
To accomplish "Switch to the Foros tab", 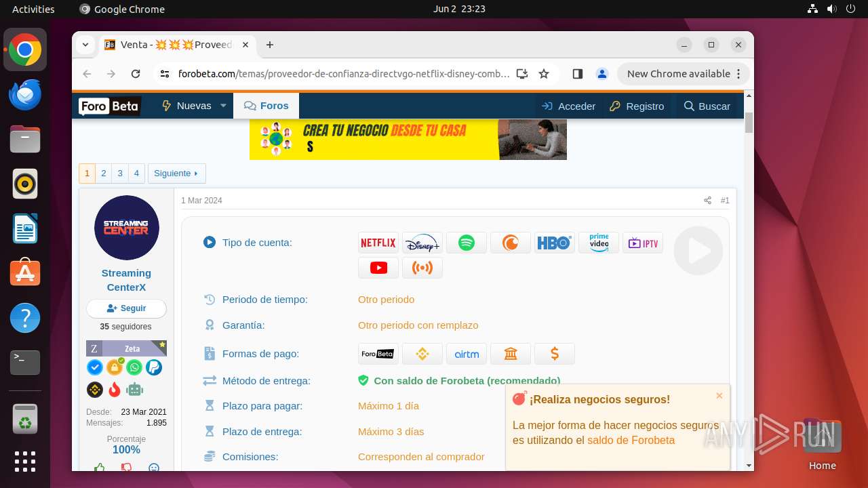I will pos(266,106).
